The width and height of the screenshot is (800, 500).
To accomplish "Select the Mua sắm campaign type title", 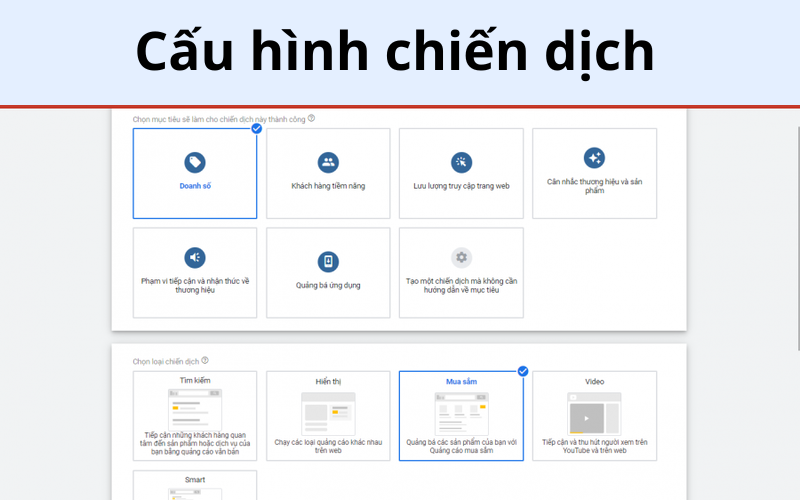I will [x=461, y=382].
